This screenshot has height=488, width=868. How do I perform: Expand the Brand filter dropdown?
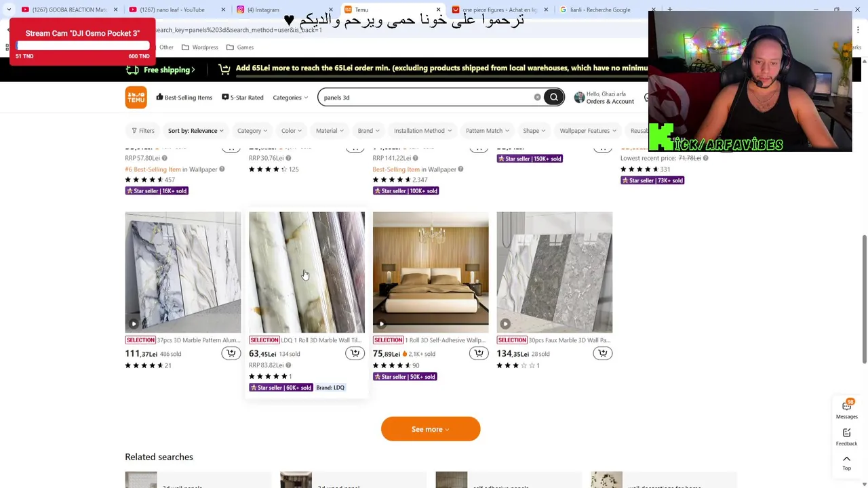pyautogui.click(x=368, y=130)
